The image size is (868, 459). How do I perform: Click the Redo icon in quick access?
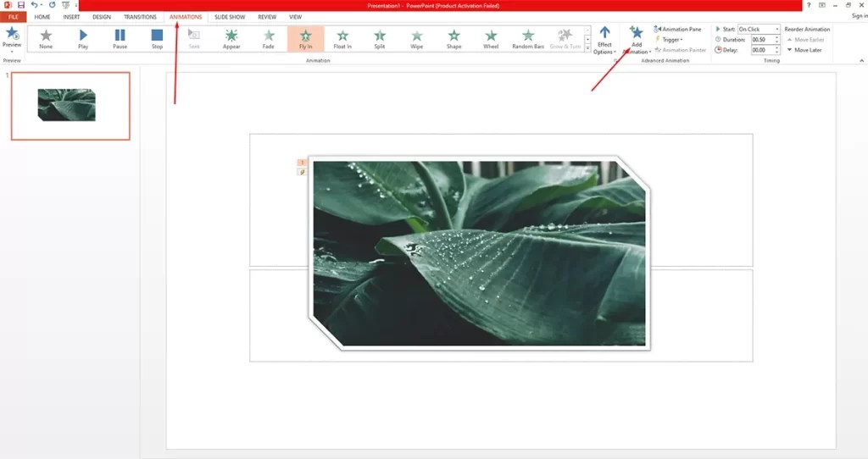(52, 5)
